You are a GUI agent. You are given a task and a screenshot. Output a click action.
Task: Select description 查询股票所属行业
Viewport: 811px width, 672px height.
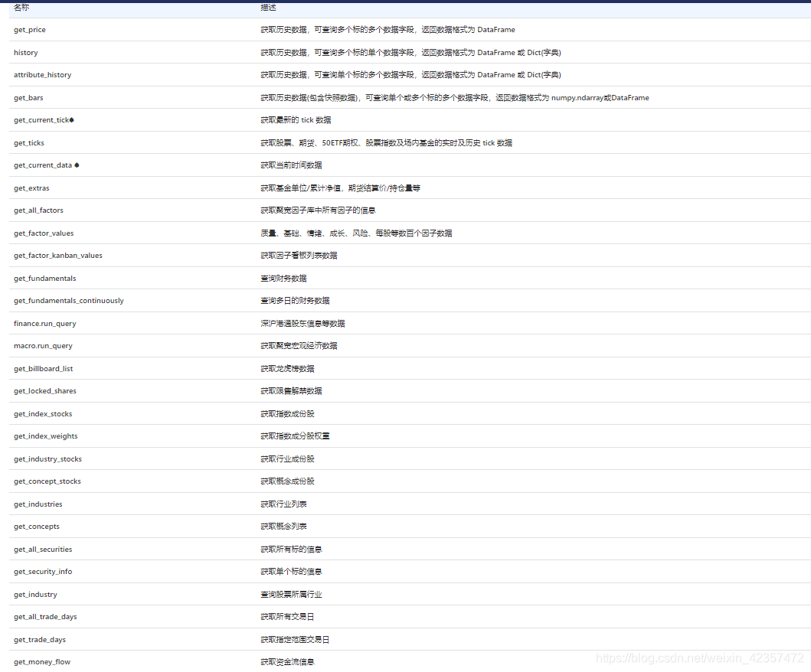tap(291, 595)
